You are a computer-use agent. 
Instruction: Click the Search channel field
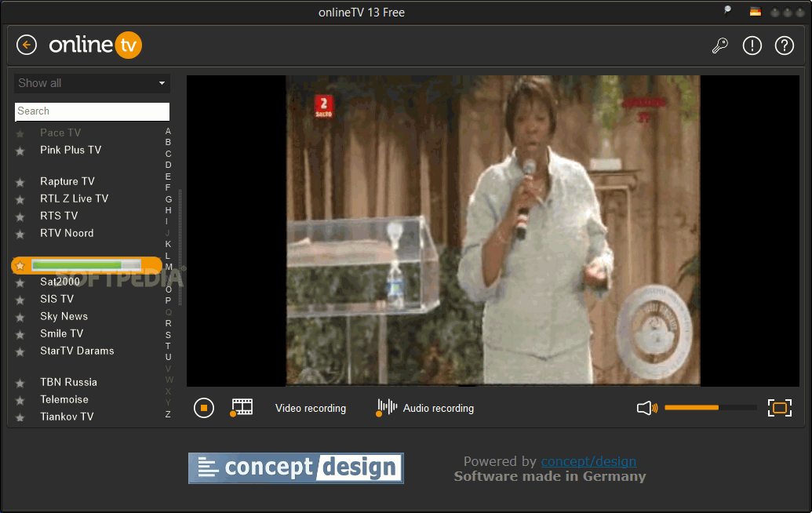pyautogui.click(x=92, y=111)
